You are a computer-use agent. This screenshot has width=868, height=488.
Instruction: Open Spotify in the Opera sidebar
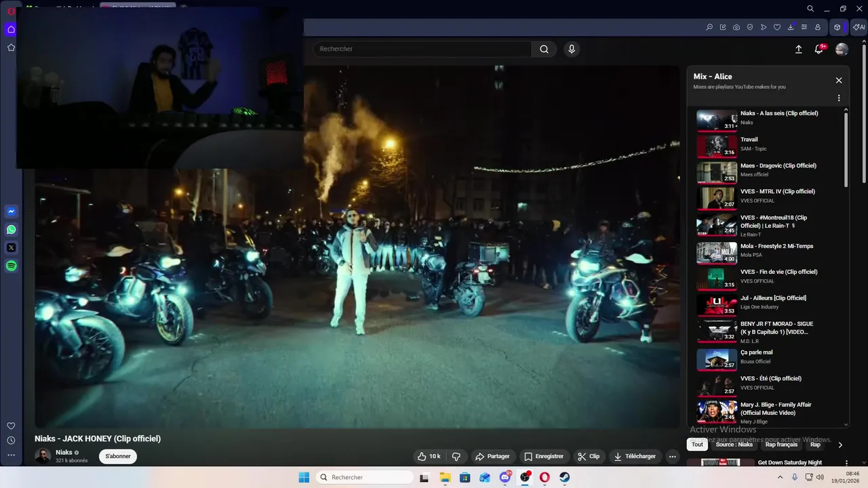point(11,266)
